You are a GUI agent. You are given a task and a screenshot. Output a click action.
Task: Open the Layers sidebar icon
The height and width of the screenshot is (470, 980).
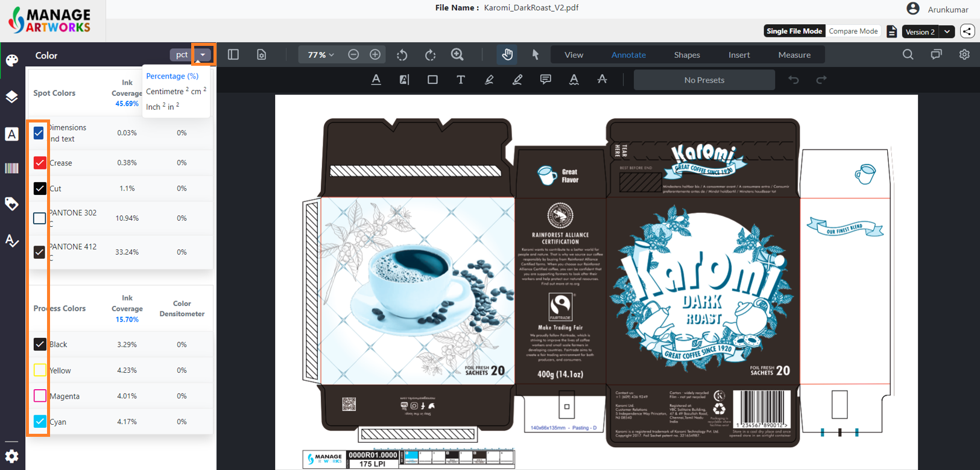click(x=12, y=97)
